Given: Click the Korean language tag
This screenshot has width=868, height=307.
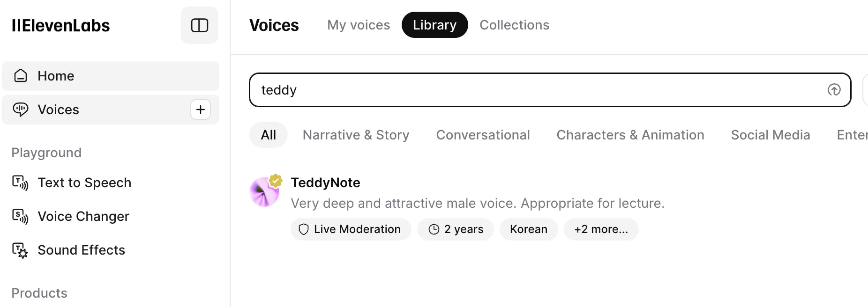Looking at the screenshot, I should (x=528, y=229).
